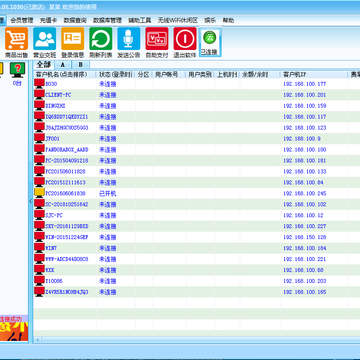Open the 娱乐 menu
Screen dimensions: 360x360
point(210,20)
